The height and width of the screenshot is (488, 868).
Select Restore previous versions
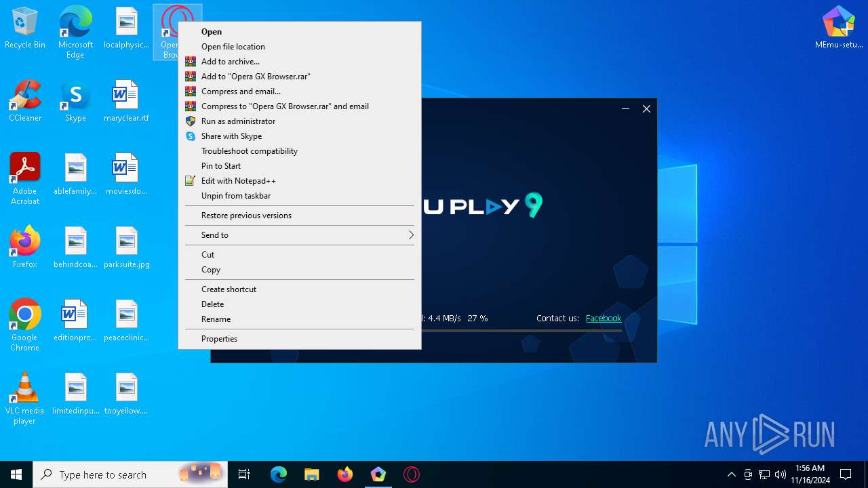299,216
